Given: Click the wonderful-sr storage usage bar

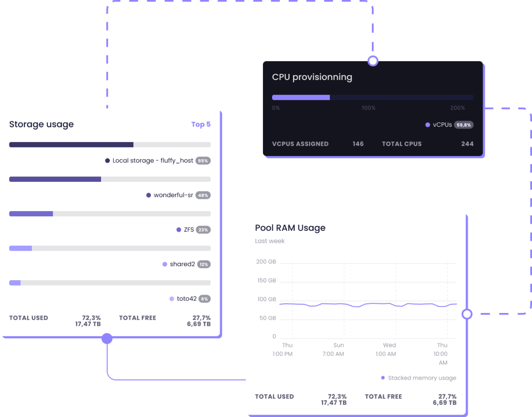Looking at the screenshot, I should coord(109,179).
